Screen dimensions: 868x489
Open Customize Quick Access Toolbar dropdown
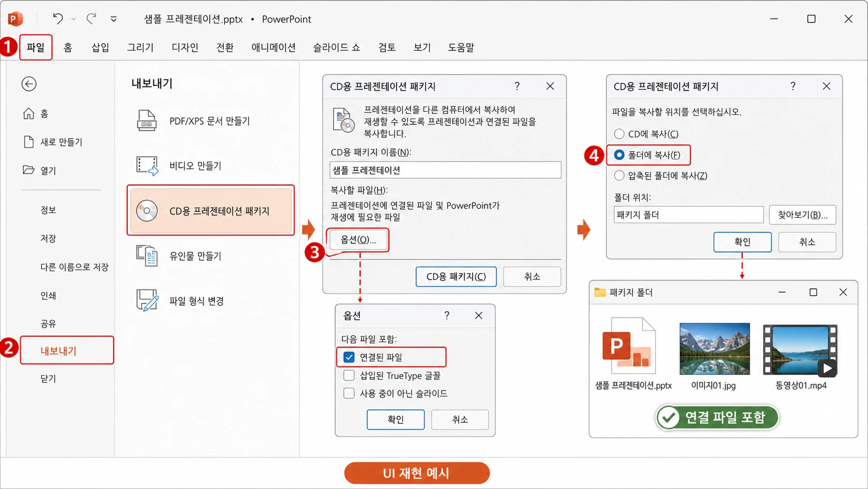(x=113, y=19)
